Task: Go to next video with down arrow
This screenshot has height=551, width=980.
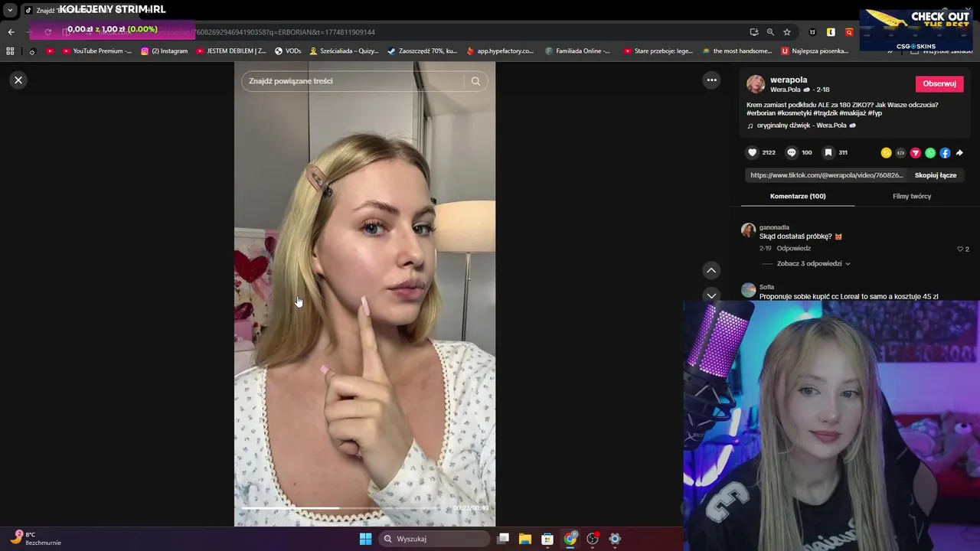Action: (711, 295)
